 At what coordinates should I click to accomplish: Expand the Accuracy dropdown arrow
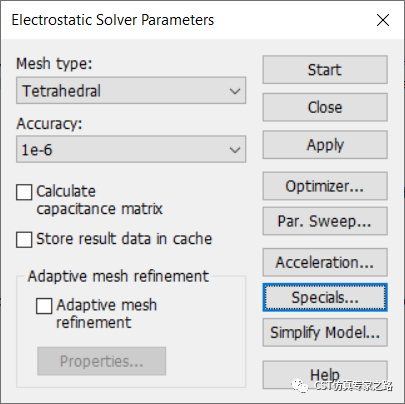[235, 149]
